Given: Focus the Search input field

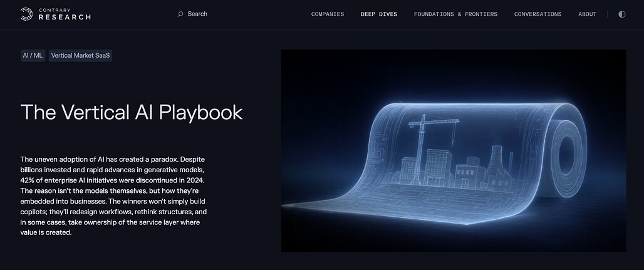Looking at the screenshot, I should [197, 14].
